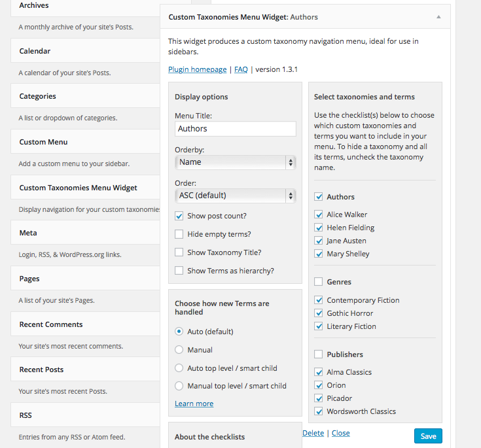Click the Learn more link
This screenshot has width=481, height=448.
click(194, 404)
